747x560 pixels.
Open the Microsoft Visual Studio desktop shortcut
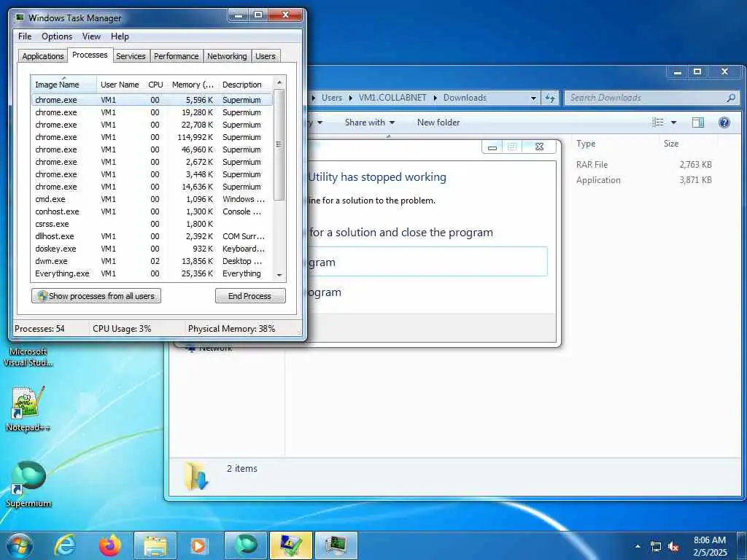click(28, 357)
